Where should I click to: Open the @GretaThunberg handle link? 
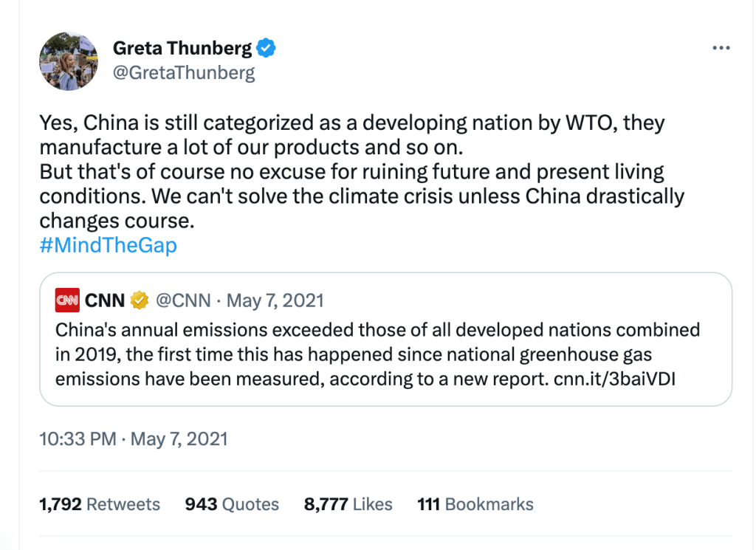[183, 72]
